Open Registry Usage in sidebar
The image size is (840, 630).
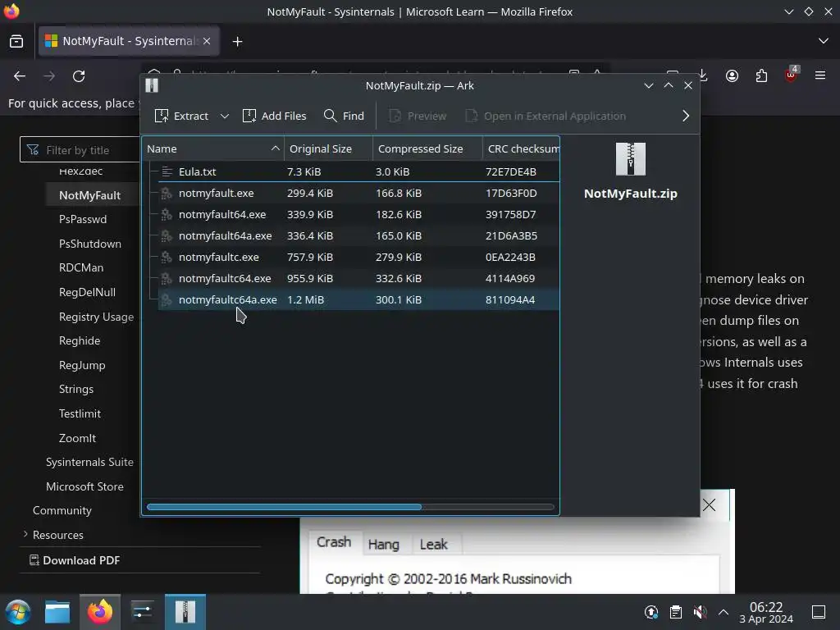click(x=96, y=317)
